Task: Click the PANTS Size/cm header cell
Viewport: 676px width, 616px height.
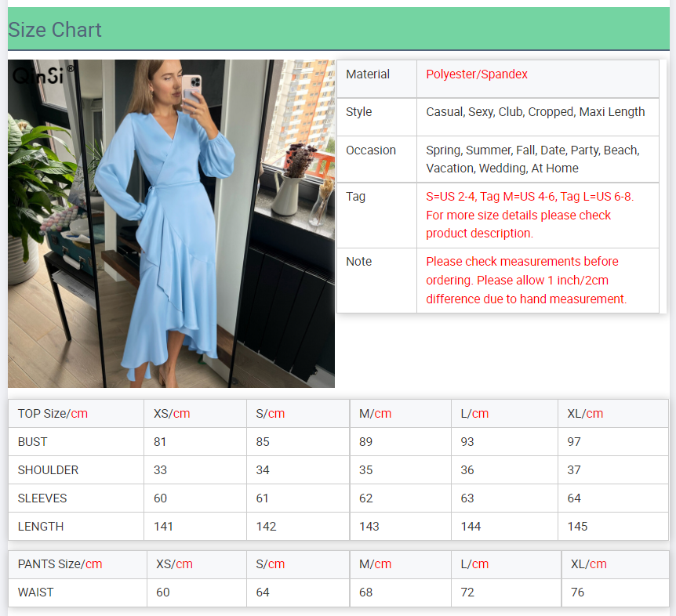Action: click(60, 564)
